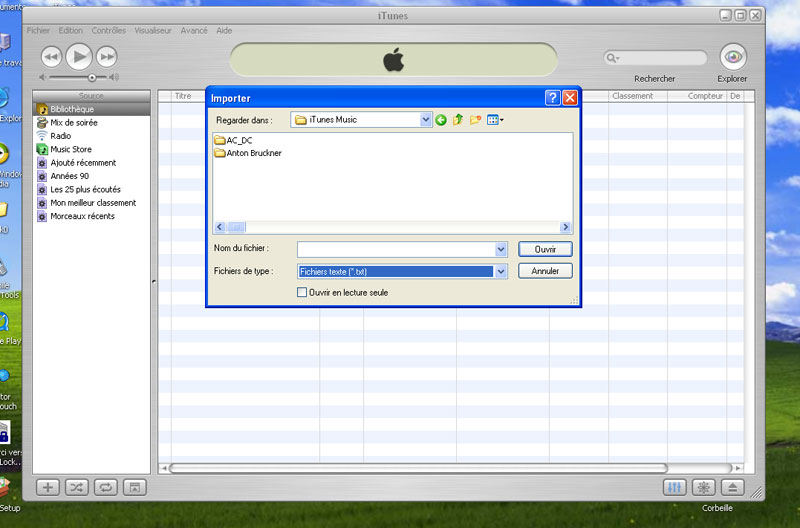The height and width of the screenshot is (528, 800).
Task: Click the Annuler button
Action: point(545,271)
